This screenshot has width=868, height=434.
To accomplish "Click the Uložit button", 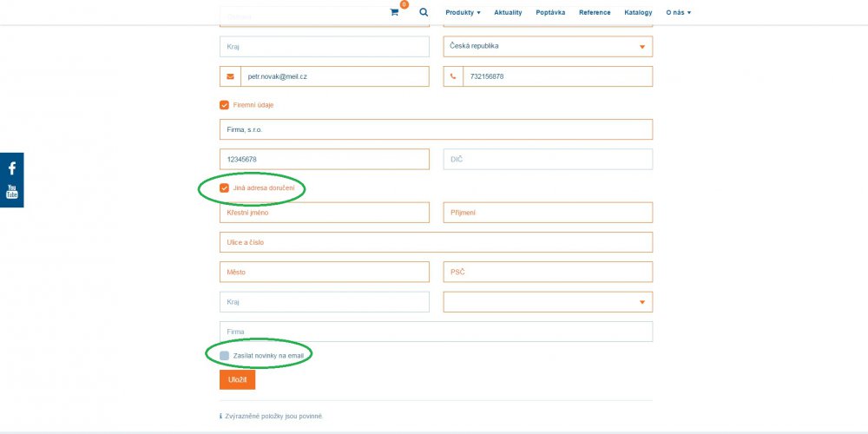I will 238,380.
